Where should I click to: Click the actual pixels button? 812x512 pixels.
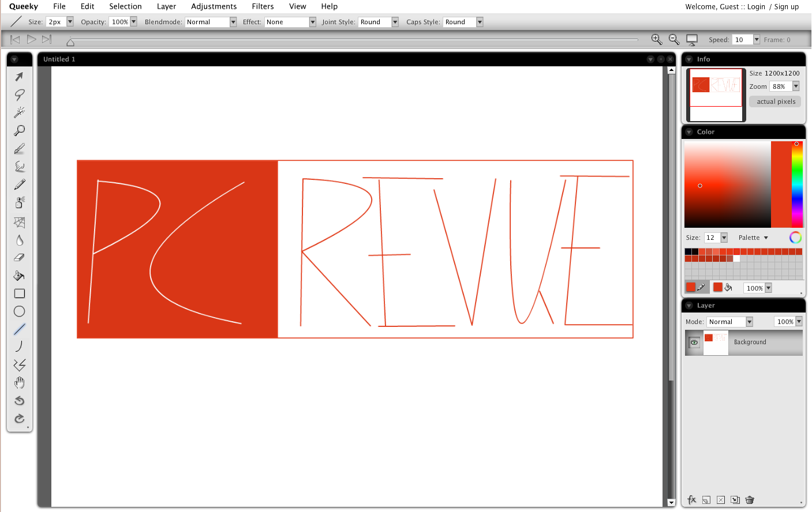pos(776,101)
